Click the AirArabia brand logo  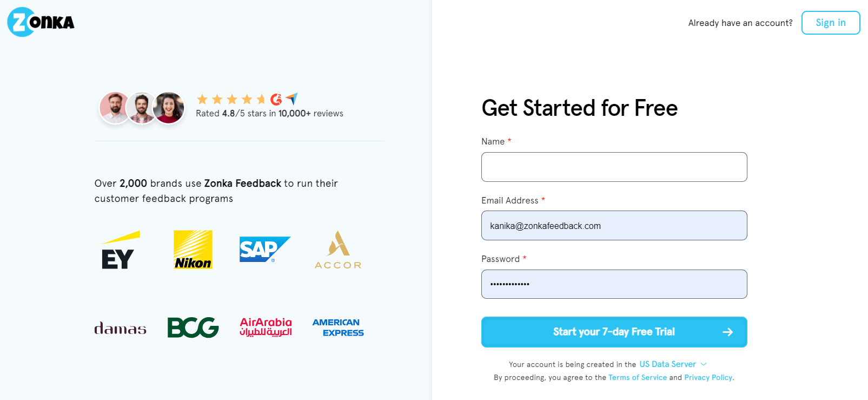pos(266,327)
